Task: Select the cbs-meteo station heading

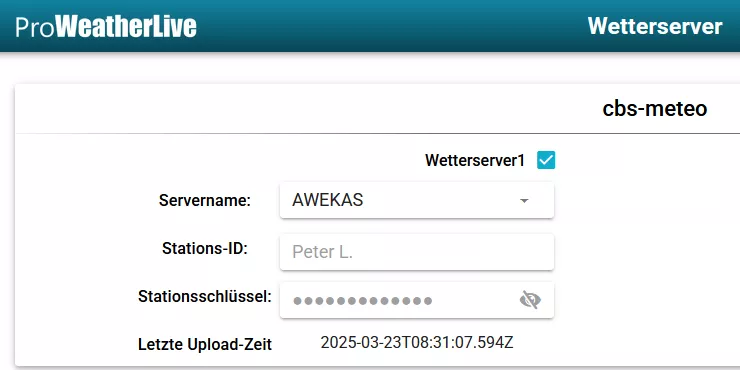Action: click(x=655, y=109)
